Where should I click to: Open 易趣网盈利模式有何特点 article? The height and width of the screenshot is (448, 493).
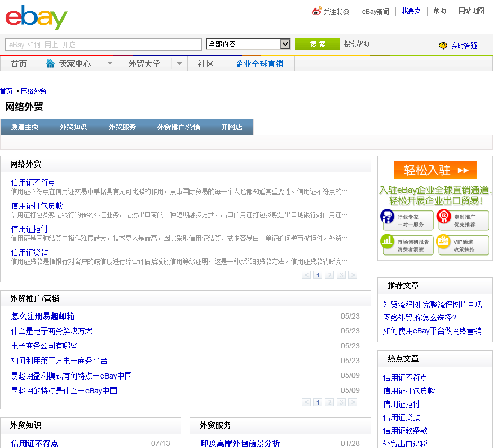[x=72, y=376]
